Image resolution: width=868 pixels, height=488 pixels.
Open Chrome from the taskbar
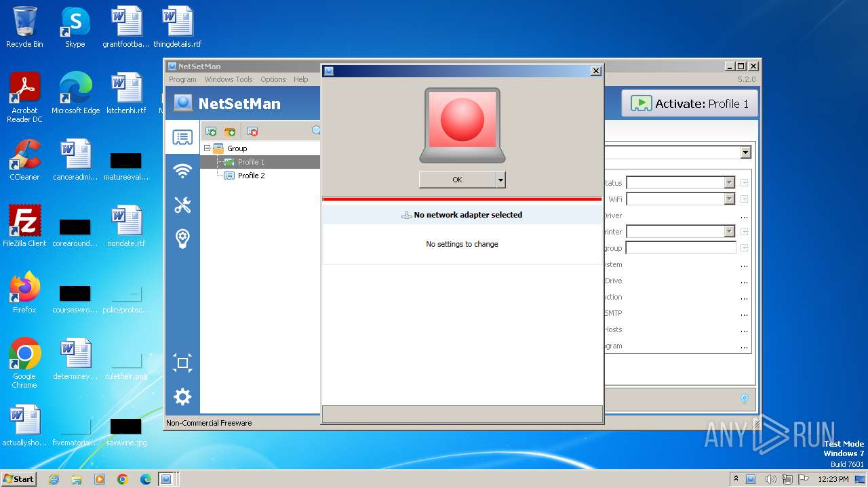[x=123, y=479]
